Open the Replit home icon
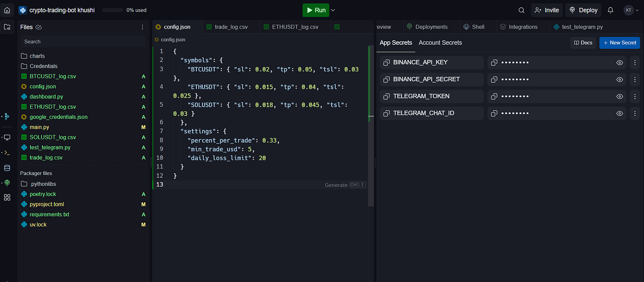The image size is (644, 282). (x=7, y=10)
